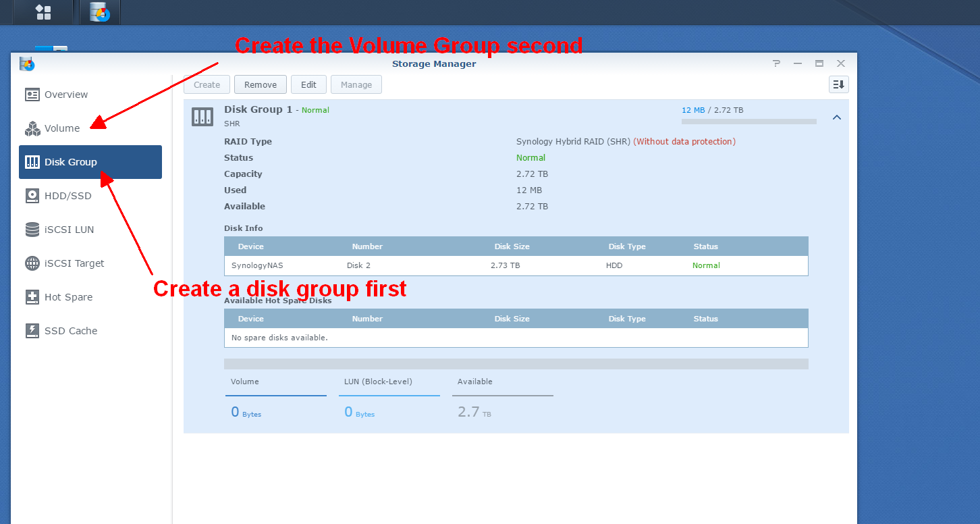Click the Overview sidebar icon
This screenshot has height=524, width=980.
click(x=32, y=95)
